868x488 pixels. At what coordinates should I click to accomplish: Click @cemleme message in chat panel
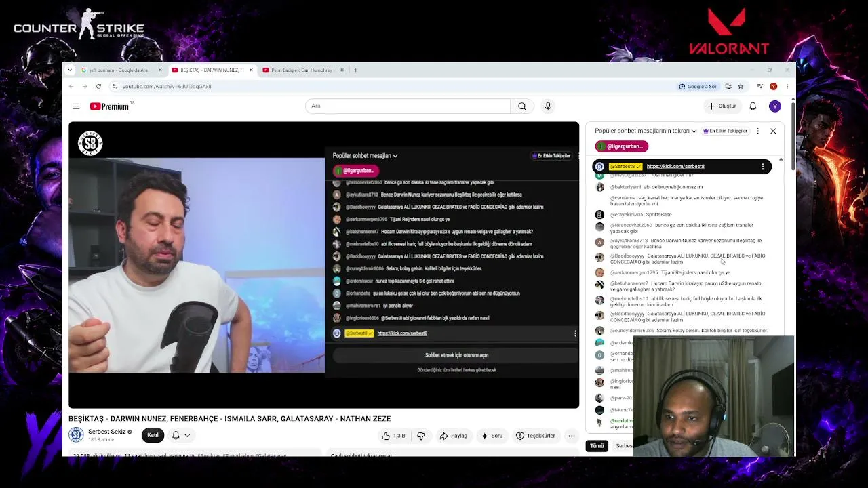click(685, 201)
